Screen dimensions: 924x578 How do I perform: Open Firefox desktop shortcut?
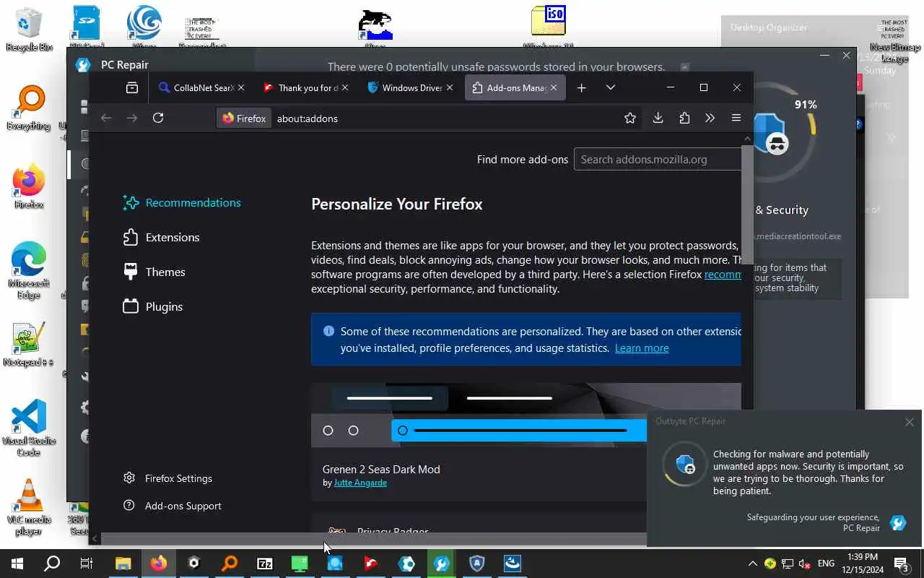(29, 187)
